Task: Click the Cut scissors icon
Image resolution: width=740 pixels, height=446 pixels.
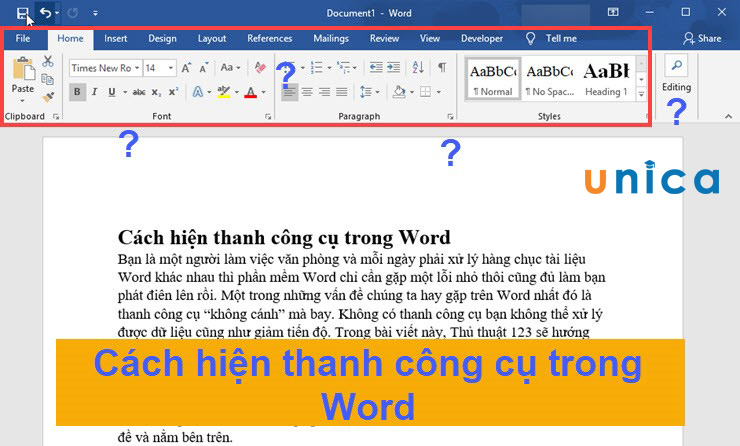Action: coord(48,61)
